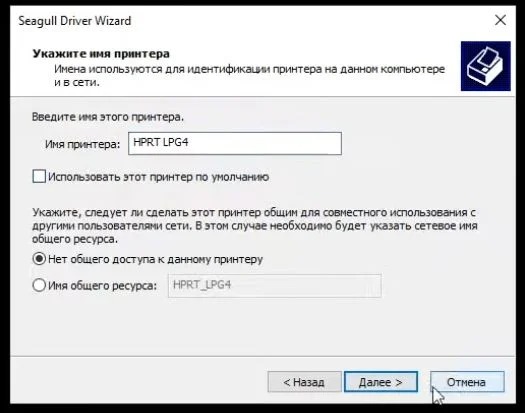Cancel the wizard with 'Отмена'

467,382
